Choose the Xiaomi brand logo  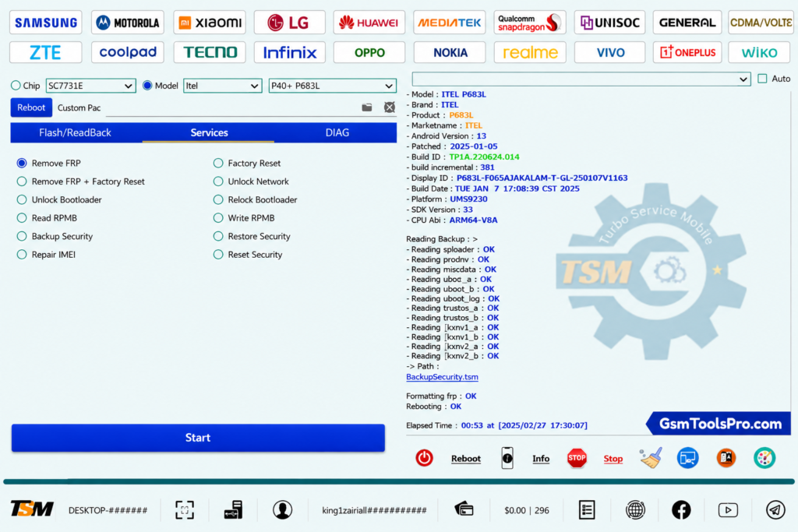point(210,23)
